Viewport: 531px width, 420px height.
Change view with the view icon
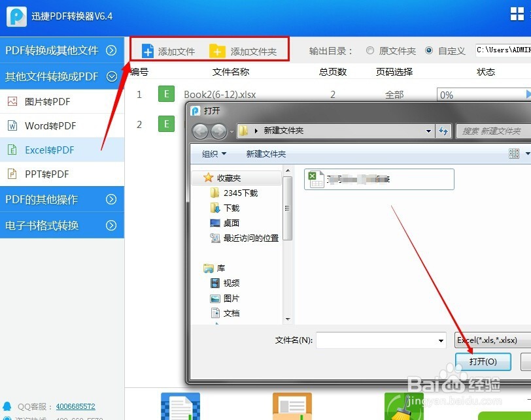(514, 153)
